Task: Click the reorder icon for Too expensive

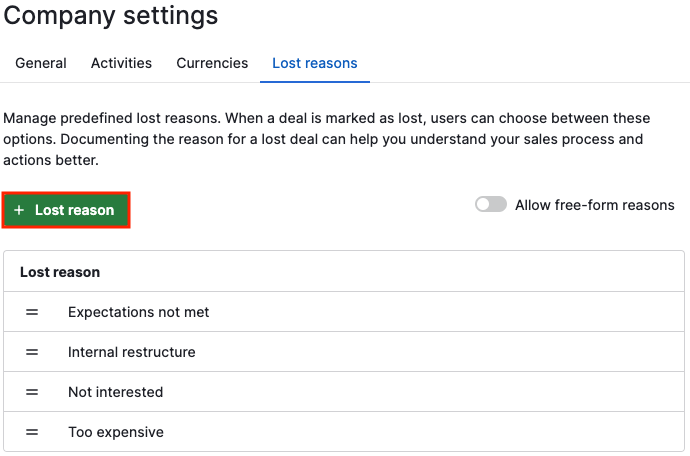Action: pos(32,432)
